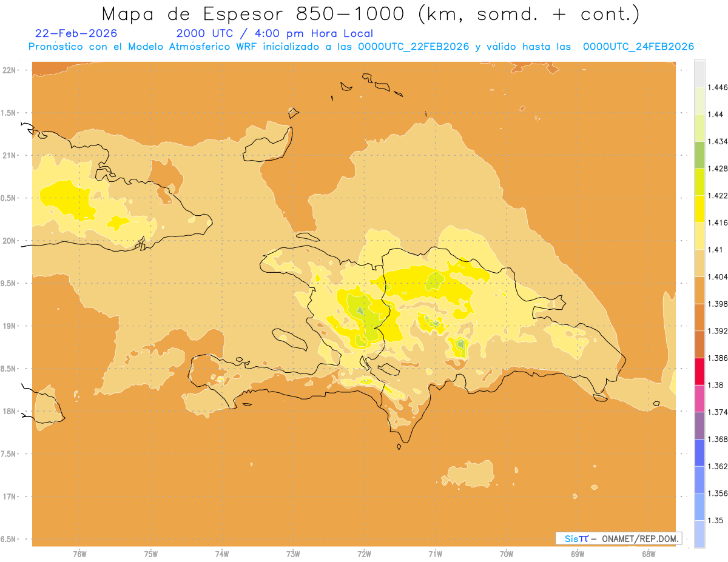Click the legend value '1.416'
The height and width of the screenshot is (562, 728).
click(719, 222)
